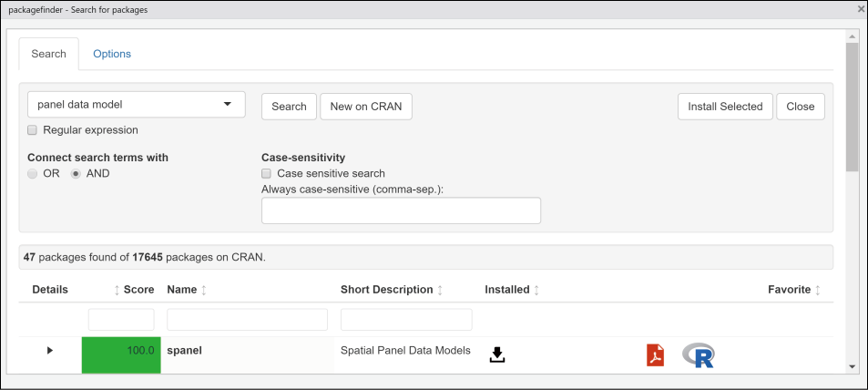Tick the Case sensitive search checkbox

(267, 173)
